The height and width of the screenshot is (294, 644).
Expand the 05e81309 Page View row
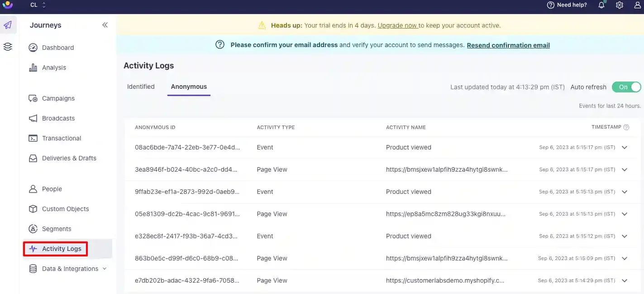tap(625, 214)
